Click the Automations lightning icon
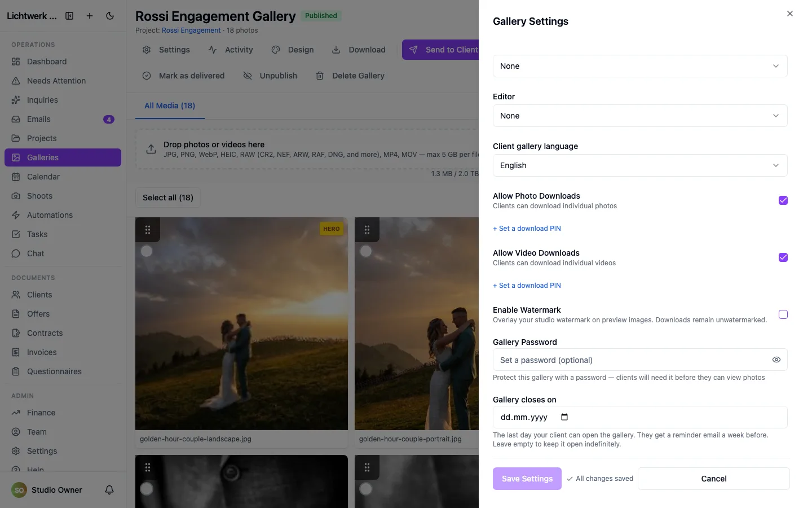This screenshot has height=508, width=812. (16, 215)
